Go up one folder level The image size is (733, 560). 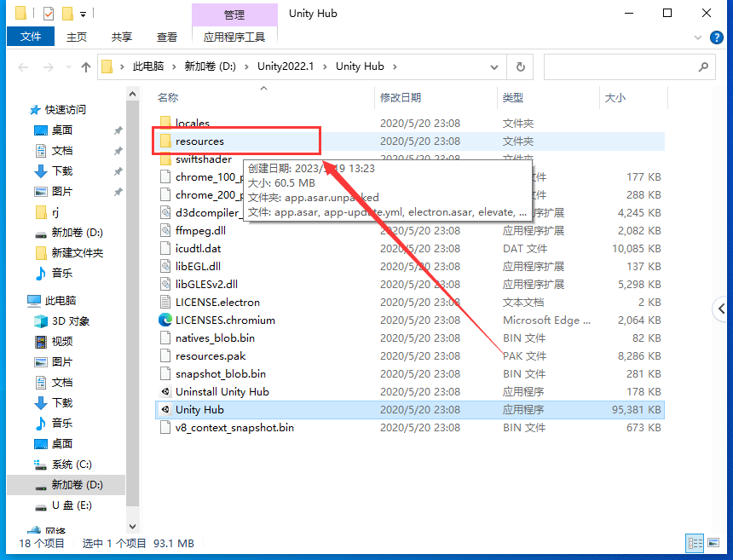pyautogui.click(x=85, y=67)
